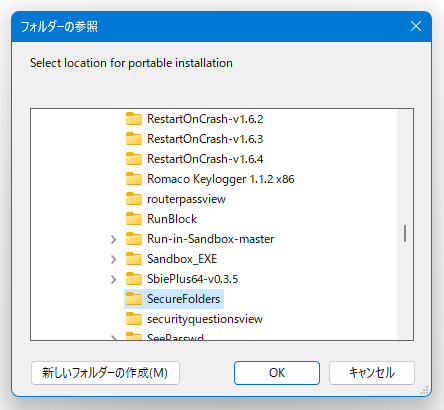Expand the SbiePlus64-v0.3.5 folder
The height and width of the screenshot is (410, 444).
114,279
